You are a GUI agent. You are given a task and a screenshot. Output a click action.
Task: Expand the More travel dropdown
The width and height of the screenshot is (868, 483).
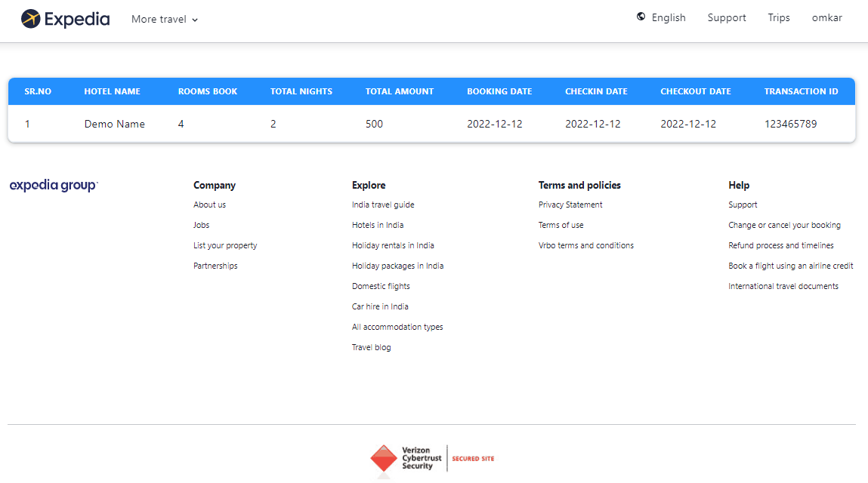[165, 20]
